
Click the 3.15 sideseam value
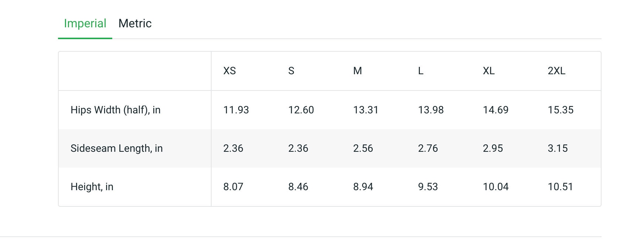[x=558, y=148]
